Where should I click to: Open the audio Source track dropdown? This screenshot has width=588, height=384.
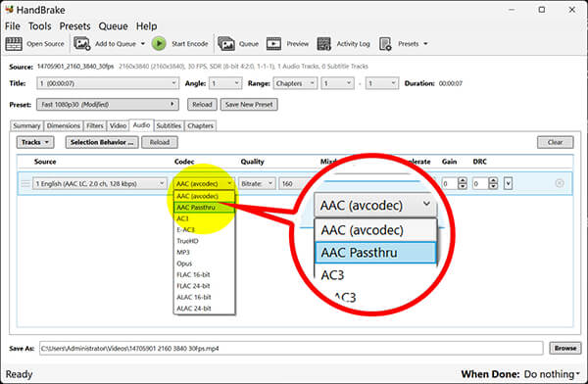pos(100,184)
